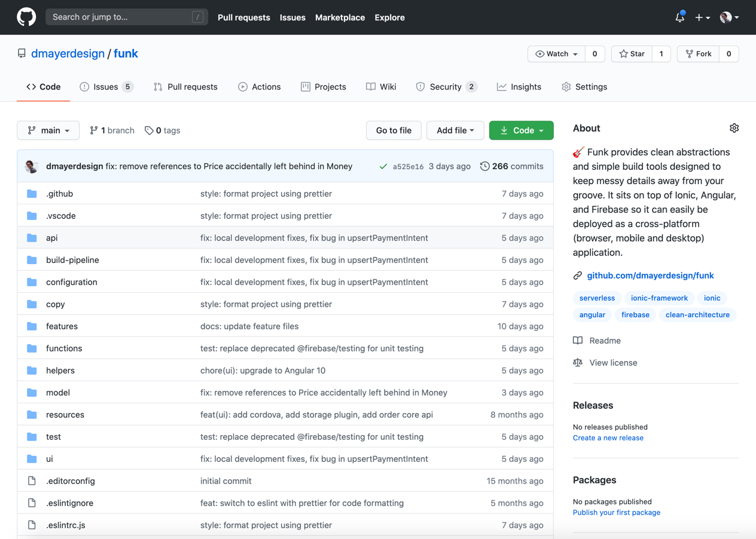Click the tags icon next to 0 tags
The width and height of the screenshot is (756, 539).
[x=149, y=130]
